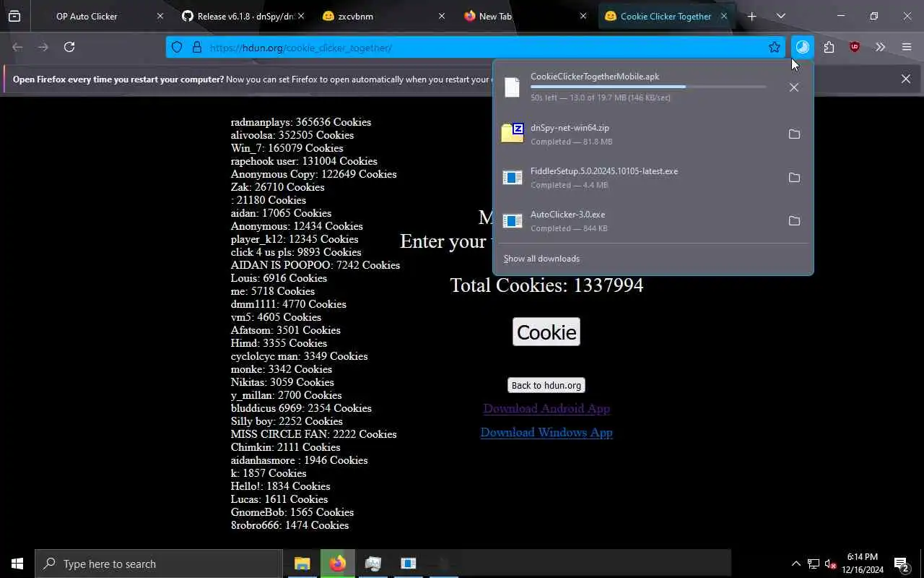Open the Download Windows App link
Image resolution: width=924 pixels, height=578 pixels.
pos(546,432)
